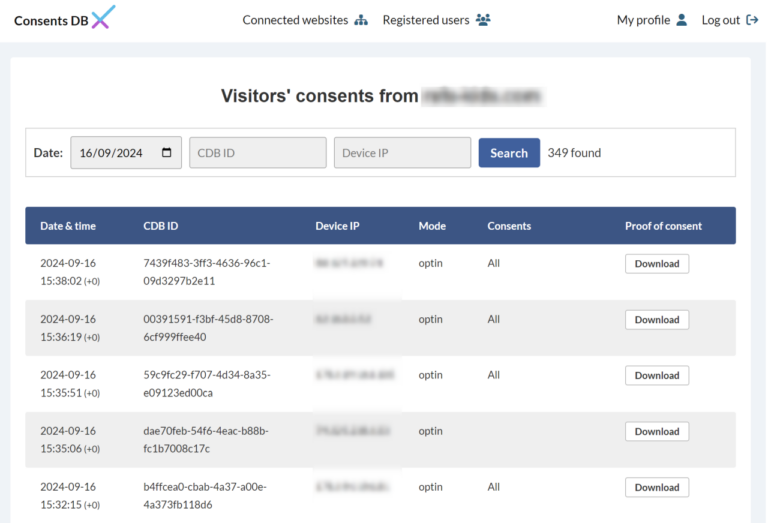Download proof for the 15:38:02 consent
This screenshot has width=768, height=523.
point(656,264)
